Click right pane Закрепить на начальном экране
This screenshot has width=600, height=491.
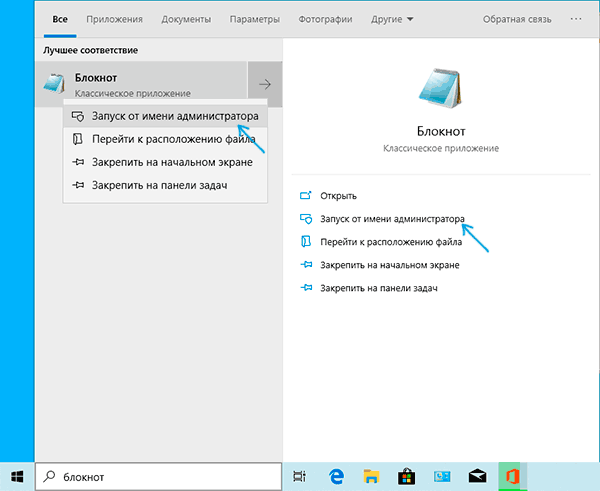pyautogui.click(x=390, y=265)
